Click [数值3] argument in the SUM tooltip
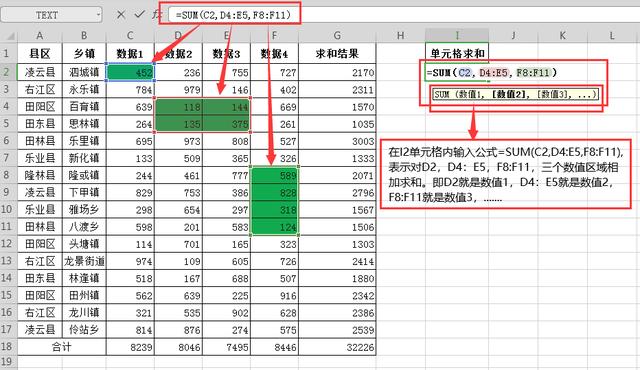 point(553,95)
